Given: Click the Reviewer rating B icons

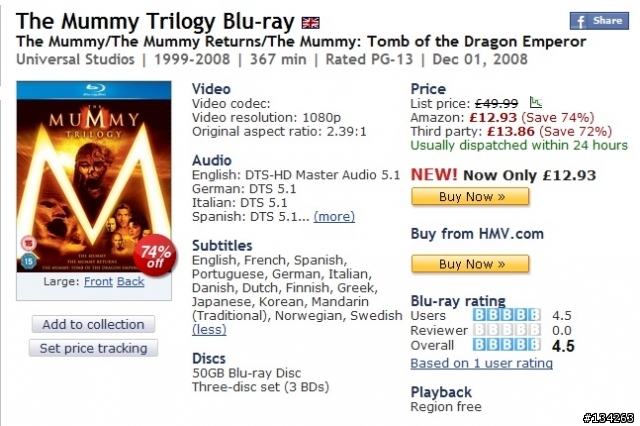Looking at the screenshot, I should (x=507, y=330).
